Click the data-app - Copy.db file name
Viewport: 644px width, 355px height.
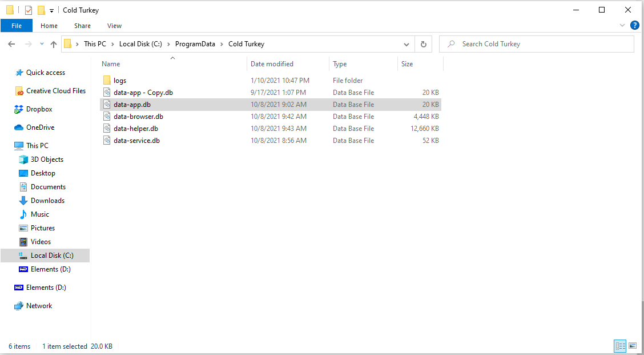[143, 93]
